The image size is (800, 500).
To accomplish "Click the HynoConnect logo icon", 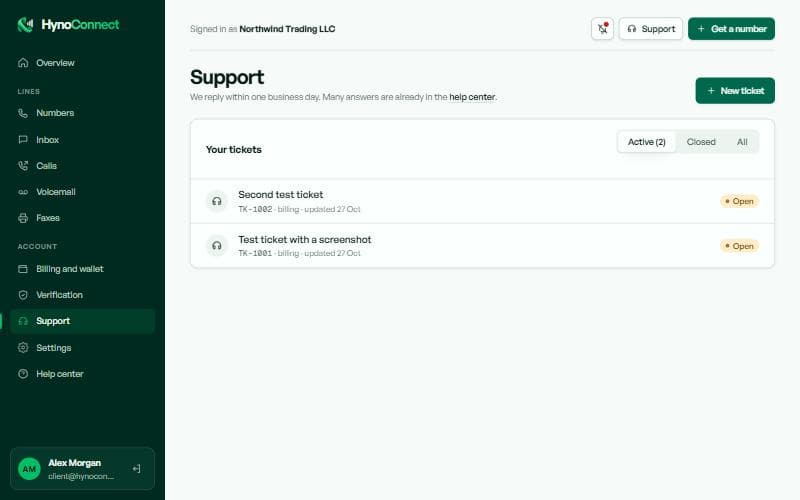I will pyautogui.click(x=25, y=24).
